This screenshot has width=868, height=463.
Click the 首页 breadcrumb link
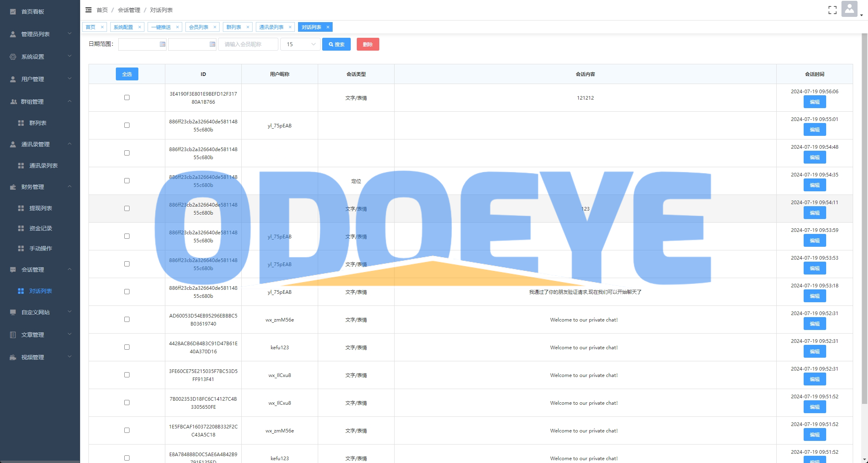pyautogui.click(x=102, y=10)
